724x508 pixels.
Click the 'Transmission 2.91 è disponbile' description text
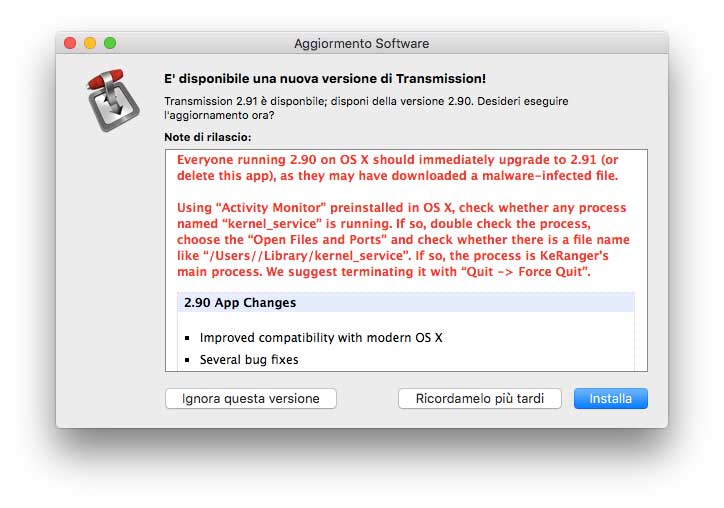366,108
